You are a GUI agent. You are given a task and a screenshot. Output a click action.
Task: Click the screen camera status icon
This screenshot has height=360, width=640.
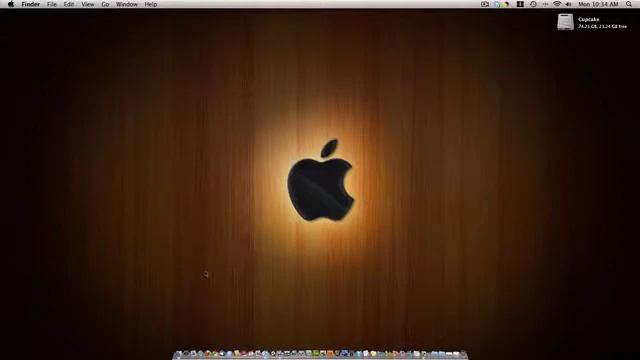click(484, 4)
